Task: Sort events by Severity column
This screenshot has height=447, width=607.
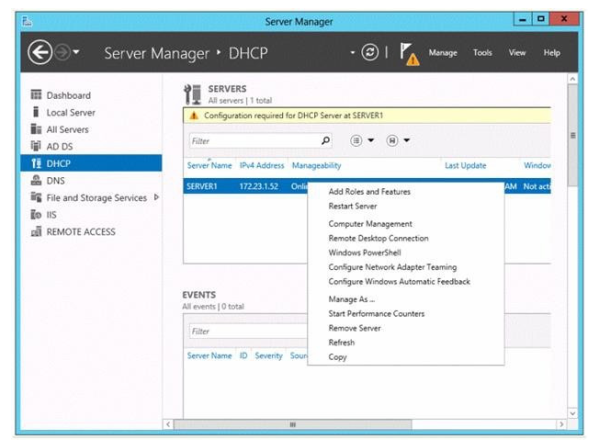Action: (269, 356)
